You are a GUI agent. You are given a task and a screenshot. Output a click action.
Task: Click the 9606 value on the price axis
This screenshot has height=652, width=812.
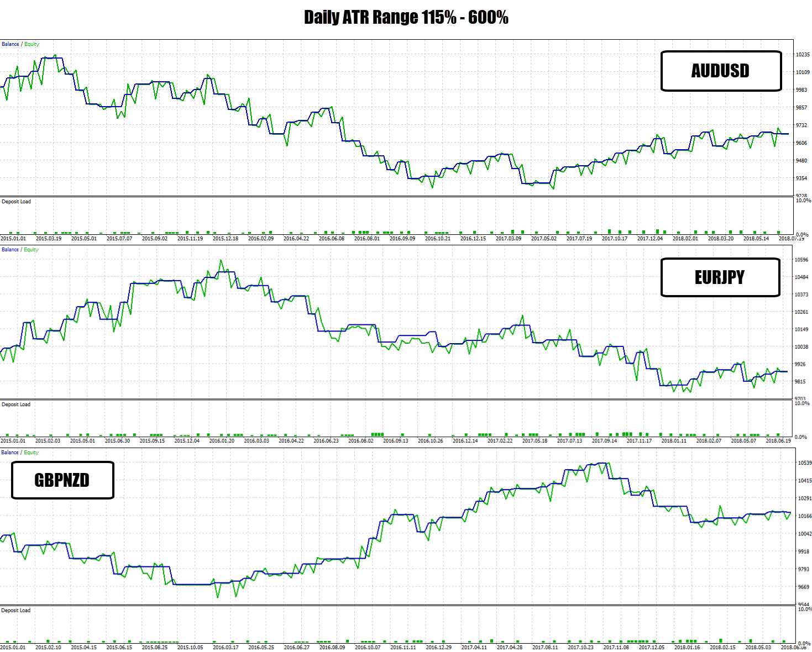801,143
